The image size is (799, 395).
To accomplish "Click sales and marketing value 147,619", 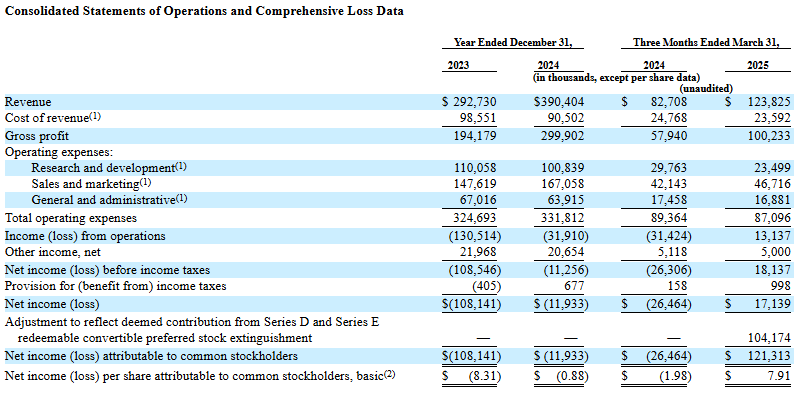I will [476, 183].
